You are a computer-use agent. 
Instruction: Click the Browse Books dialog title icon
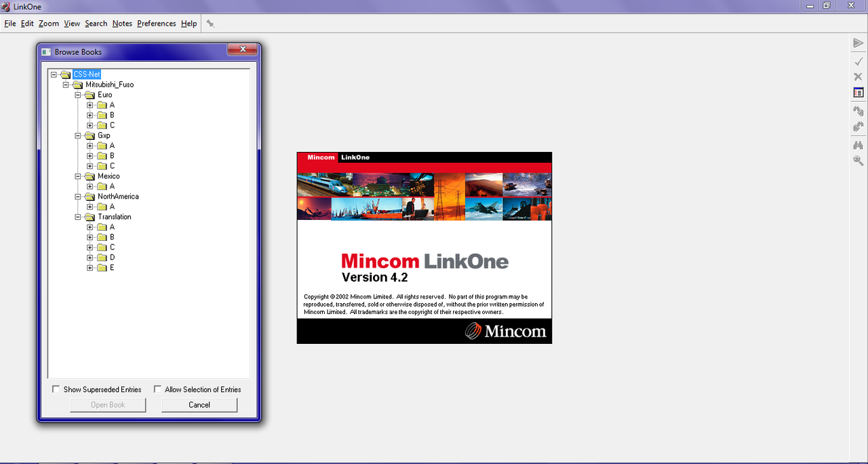click(x=46, y=52)
